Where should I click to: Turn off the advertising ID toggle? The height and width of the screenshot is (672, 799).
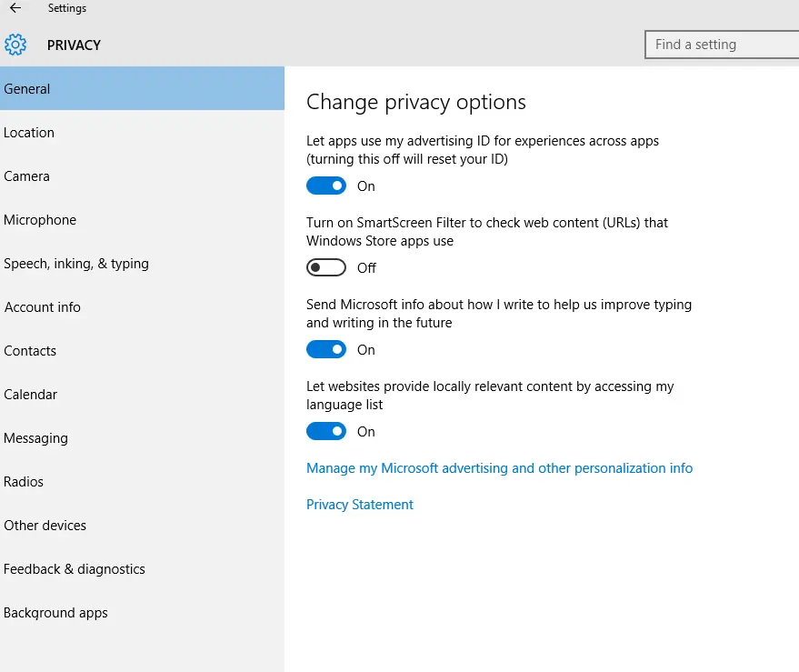click(326, 186)
